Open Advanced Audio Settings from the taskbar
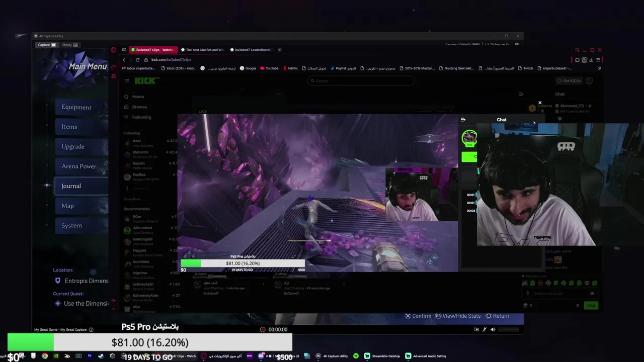Image resolution: width=644 pixels, height=362 pixels. [426, 356]
